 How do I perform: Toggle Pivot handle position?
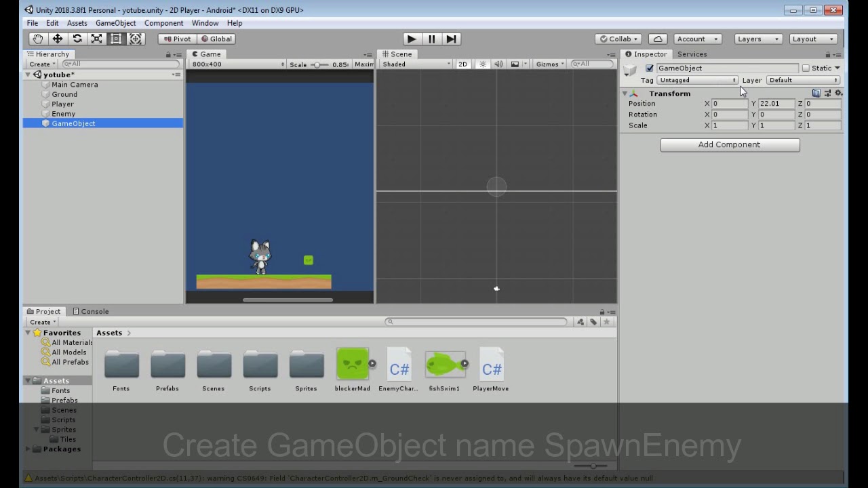(178, 39)
